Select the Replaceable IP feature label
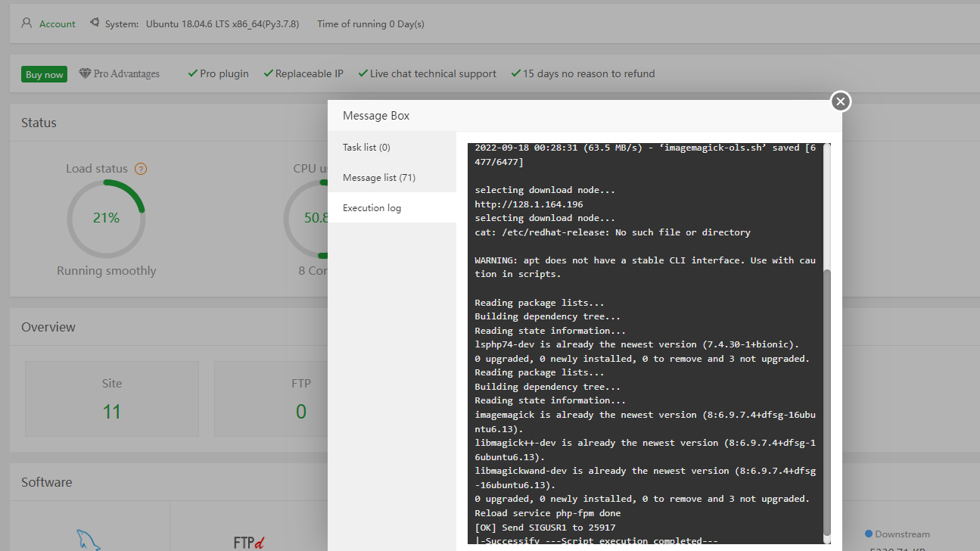 (309, 73)
